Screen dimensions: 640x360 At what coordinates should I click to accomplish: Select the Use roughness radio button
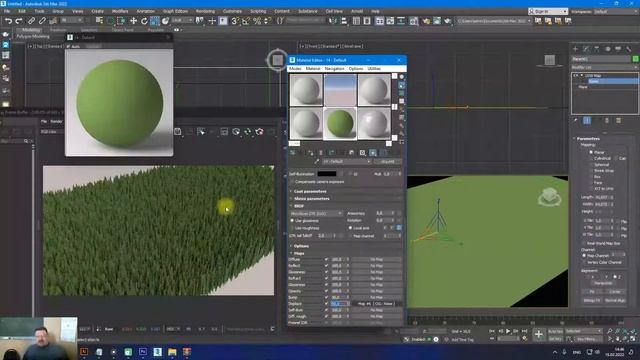tap(292, 228)
